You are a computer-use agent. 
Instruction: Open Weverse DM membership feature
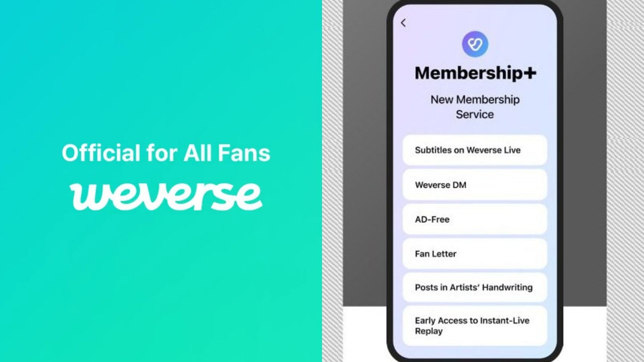coord(475,185)
